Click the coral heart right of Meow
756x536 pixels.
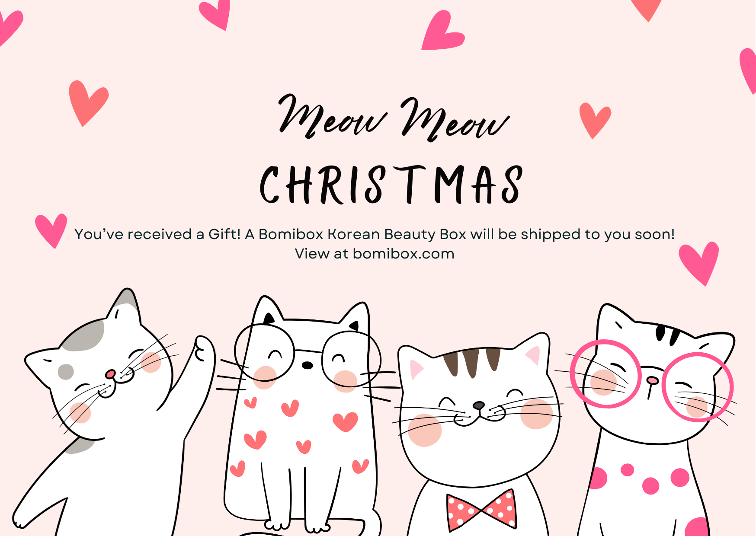click(x=595, y=121)
